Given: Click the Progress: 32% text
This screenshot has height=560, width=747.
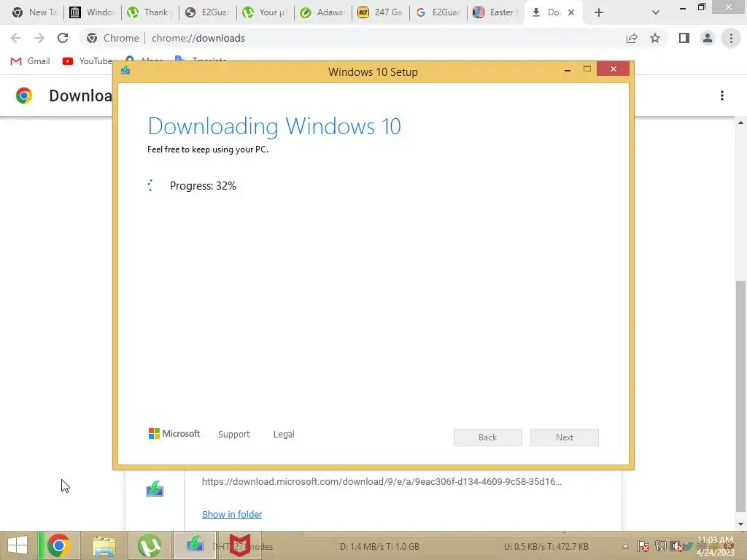Looking at the screenshot, I should tap(203, 186).
